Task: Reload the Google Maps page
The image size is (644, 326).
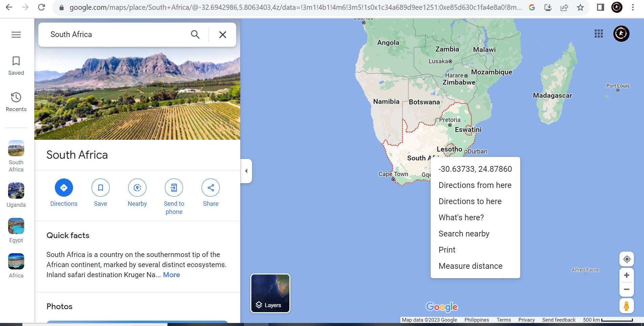Action: point(41,7)
